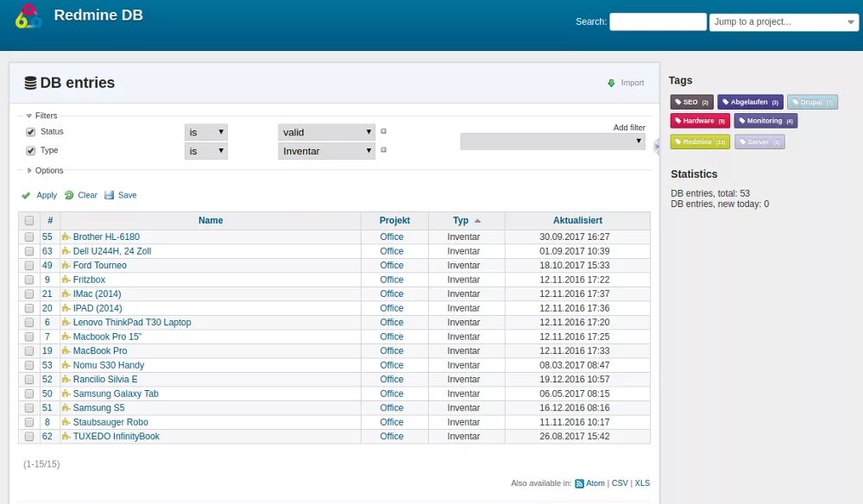Click the Atom feed icon
Viewport: 863px width, 504px height.
coord(579,483)
